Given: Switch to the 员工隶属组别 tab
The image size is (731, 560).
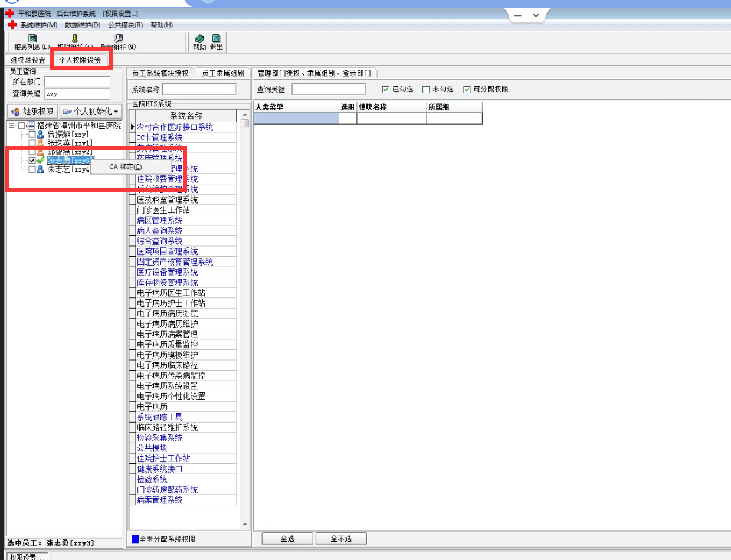Looking at the screenshot, I should 223,73.
